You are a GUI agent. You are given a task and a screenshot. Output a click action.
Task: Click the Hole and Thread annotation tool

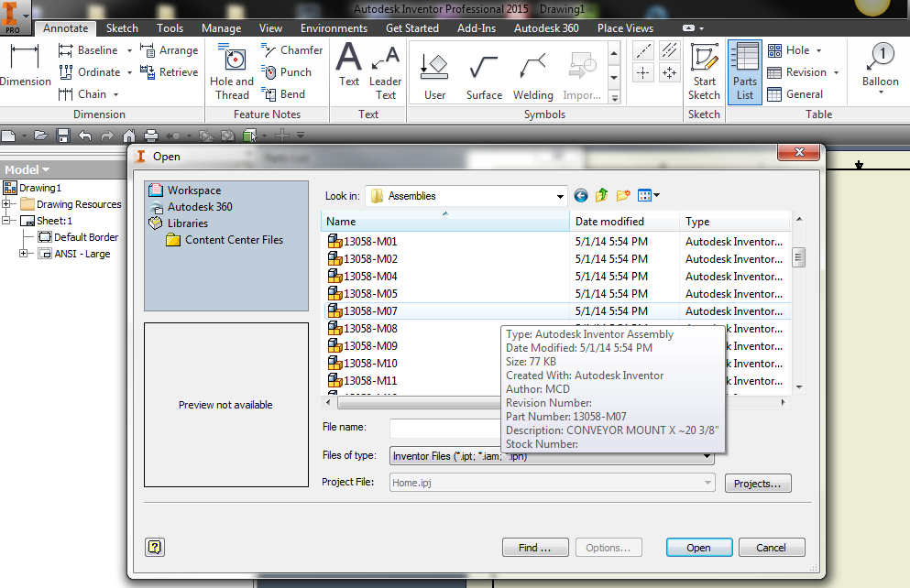click(x=231, y=71)
